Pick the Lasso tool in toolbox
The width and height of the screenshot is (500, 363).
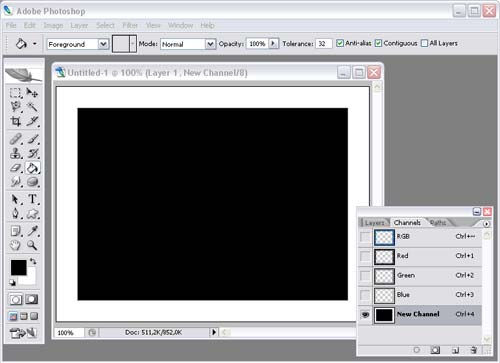(15, 107)
